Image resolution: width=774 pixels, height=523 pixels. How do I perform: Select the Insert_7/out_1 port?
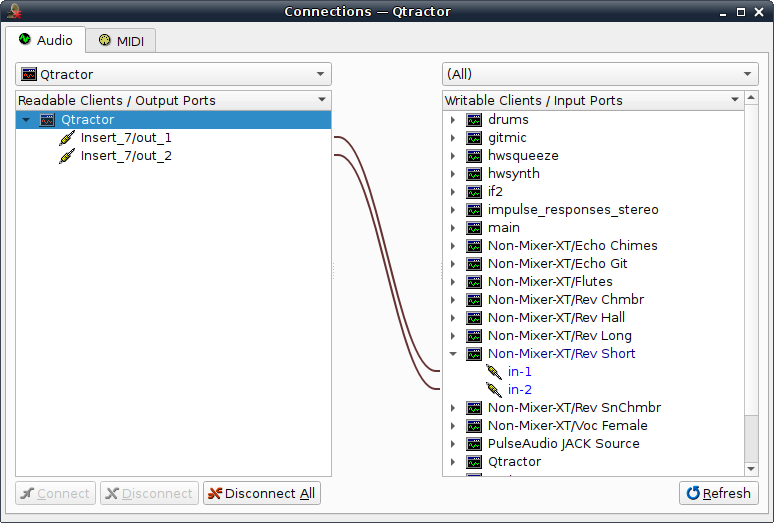tap(126, 138)
